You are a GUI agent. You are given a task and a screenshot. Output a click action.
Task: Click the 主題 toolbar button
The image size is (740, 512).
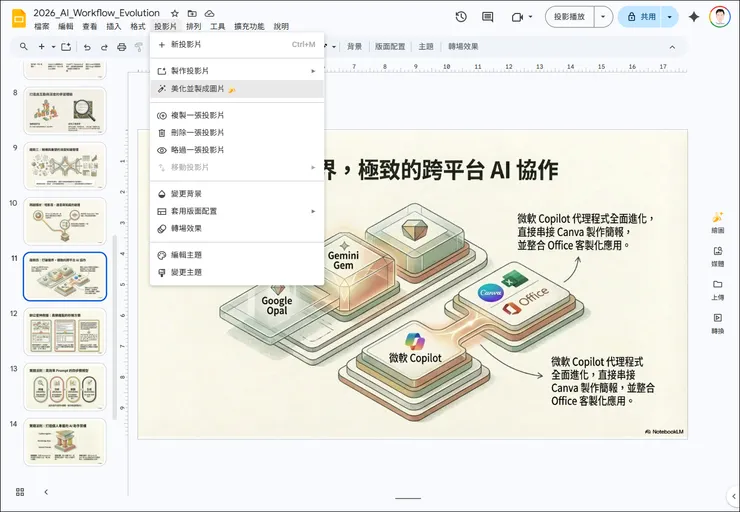pos(426,47)
